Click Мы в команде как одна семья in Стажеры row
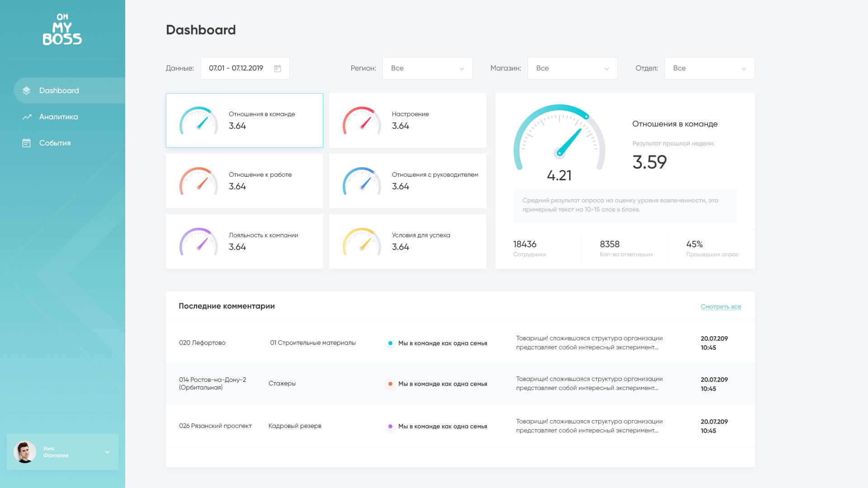The width and height of the screenshot is (868, 488). click(x=443, y=384)
